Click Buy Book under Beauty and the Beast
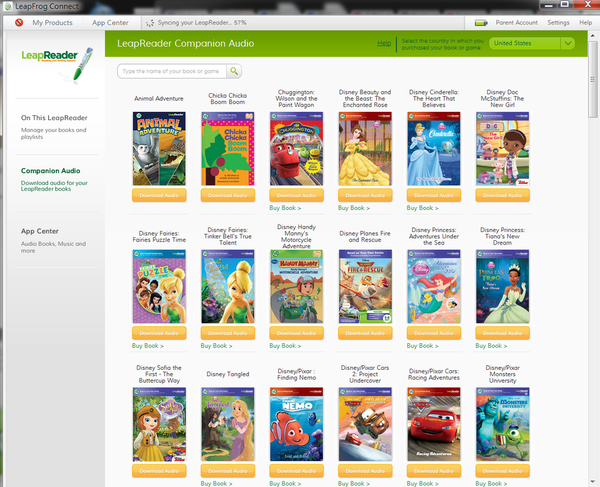The width and height of the screenshot is (600, 487). [x=354, y=208]
